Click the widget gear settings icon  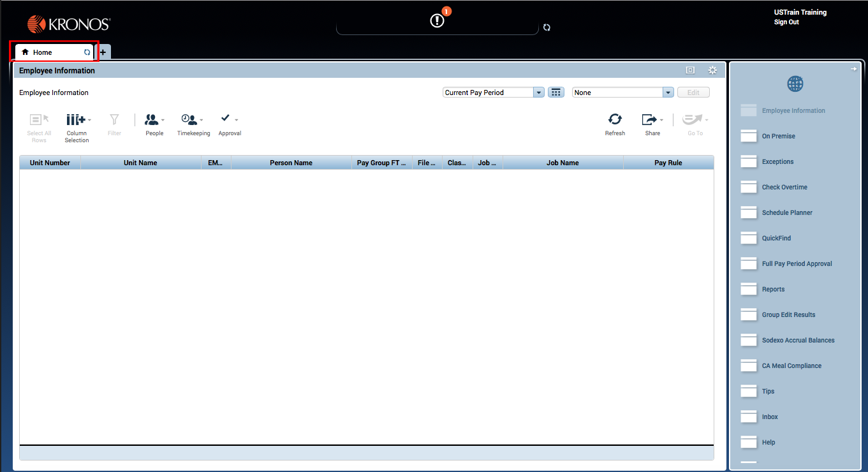point(712,70)
